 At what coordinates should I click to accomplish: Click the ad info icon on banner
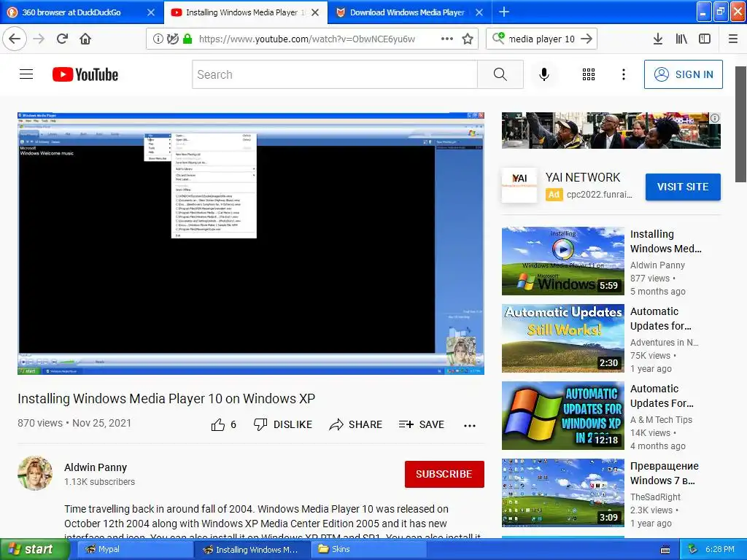pyautogui.click(x=715, y=118)
